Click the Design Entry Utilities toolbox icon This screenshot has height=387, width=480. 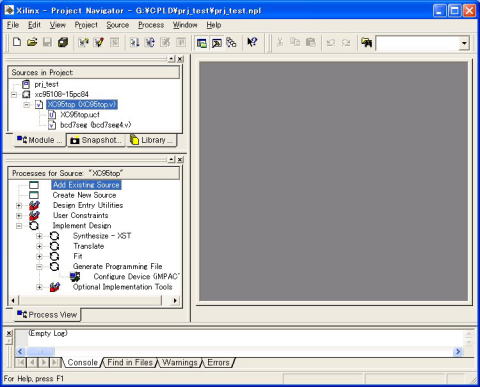34,205
